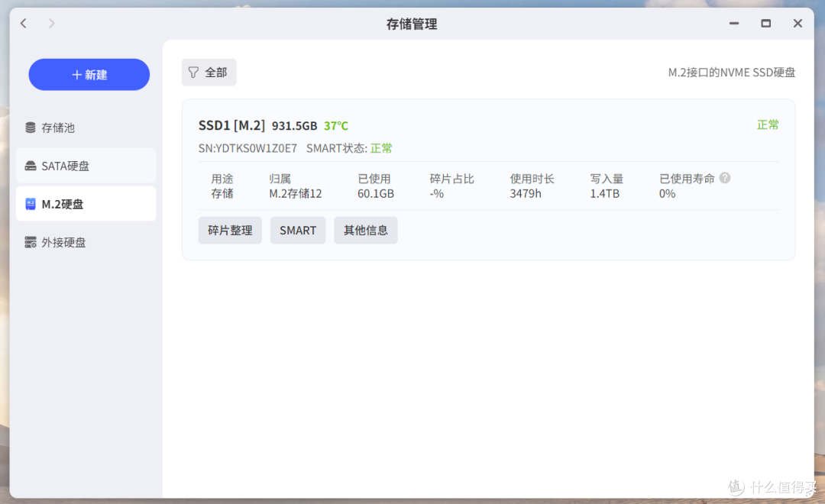Click the green 正常 status at card right
Screen dimensions: 825x504
[768, 124]
